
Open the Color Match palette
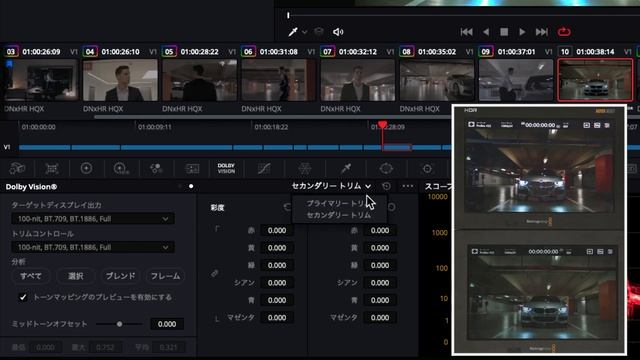(52, 168)
